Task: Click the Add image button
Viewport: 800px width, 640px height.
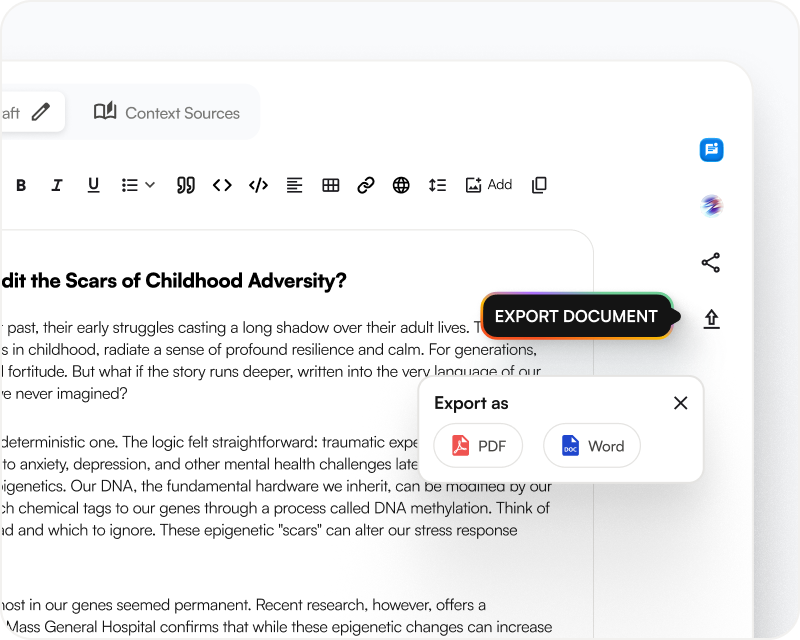Action: (488, 185)
